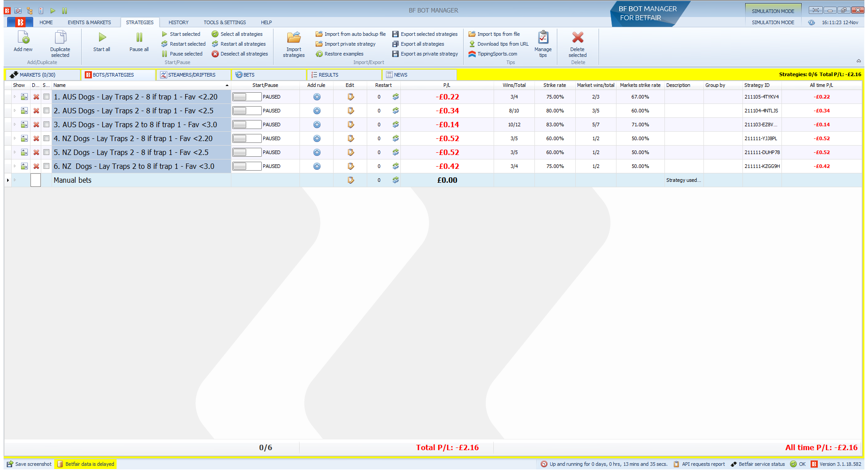Collapse the ribbon with the chevron
Image resolution: width=868 pixels, height=473 pixels.
point(859,61)
